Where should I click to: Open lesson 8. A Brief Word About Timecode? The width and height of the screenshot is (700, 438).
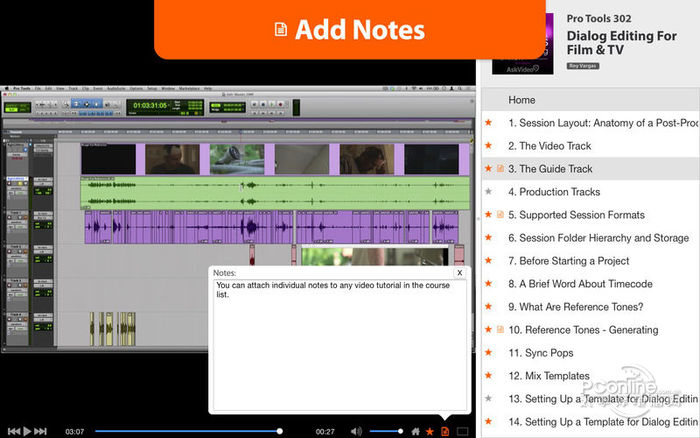coord(580,284)
